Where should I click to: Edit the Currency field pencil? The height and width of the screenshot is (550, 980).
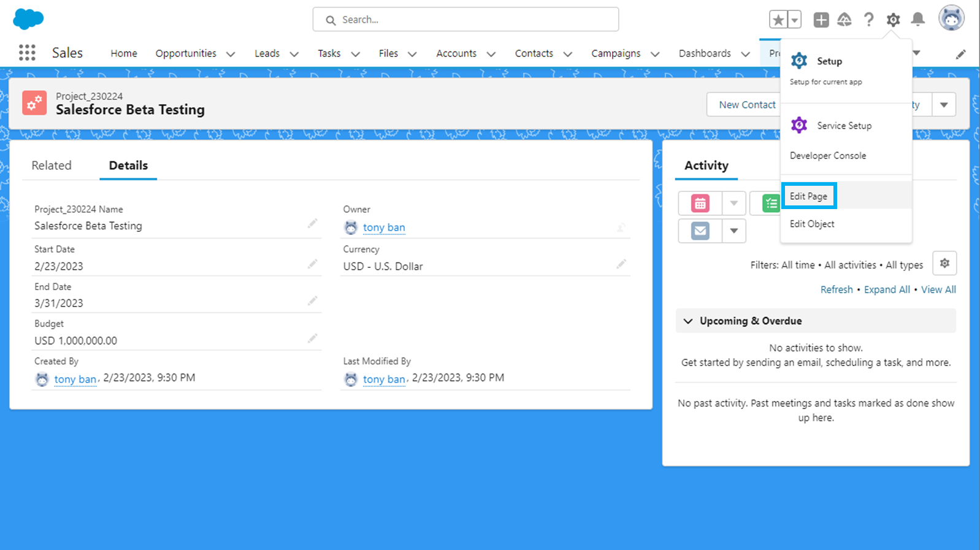point(621,264)
